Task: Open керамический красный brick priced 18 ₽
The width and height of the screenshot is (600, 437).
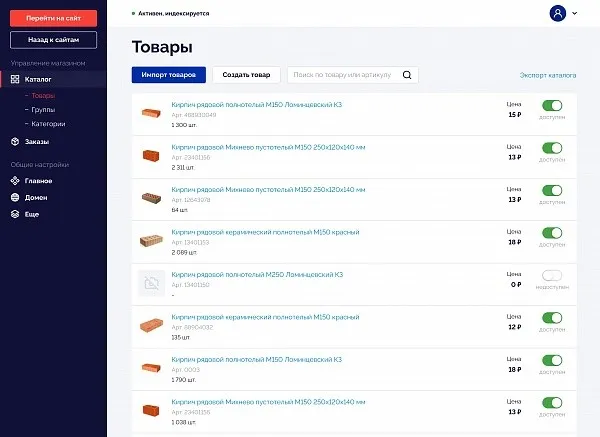Action: coord(266,232)
